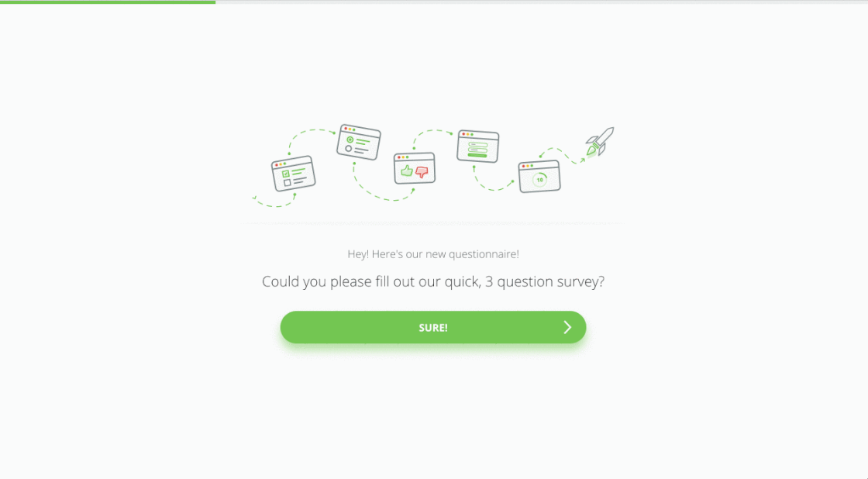Click the green filled section of the top progress bar
The width and height of the screenshot is (868, 479).
[108, 2]
